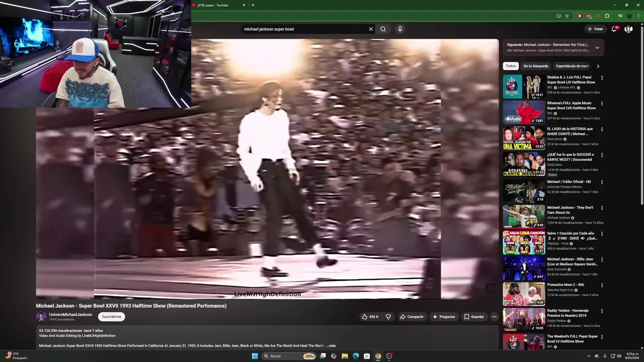644x362 pixels.
Task: Close the YouTube browser tab
Action: pyautogui.click(x=244, y=5)
